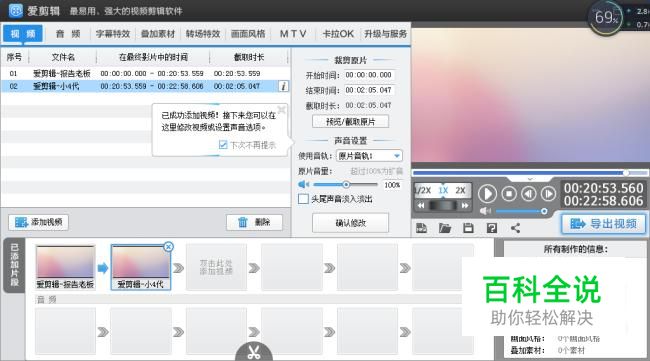650x361 pixels.
Task: Click the preview video area
Action: 531,94
